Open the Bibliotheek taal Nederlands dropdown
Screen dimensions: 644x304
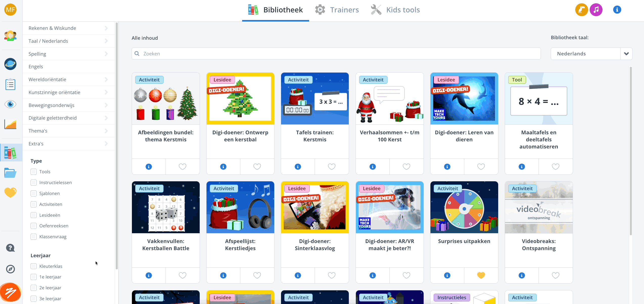pyautogui.click(x=591, y=54)
